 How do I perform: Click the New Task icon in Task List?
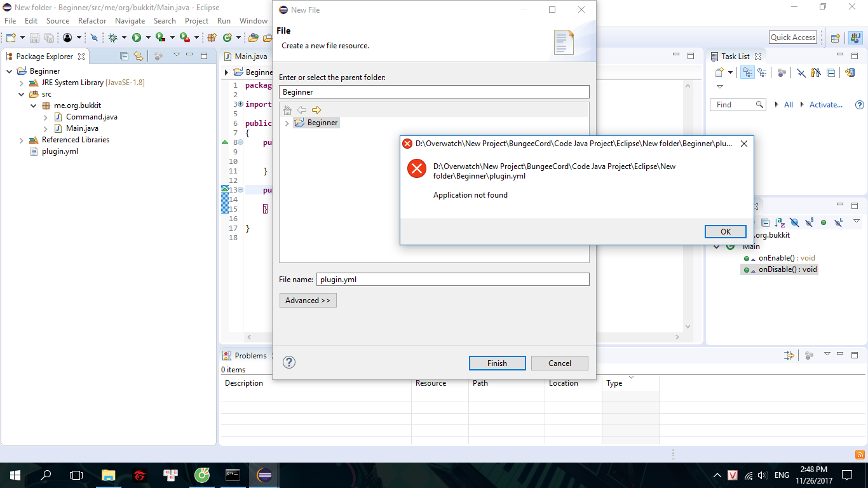point(719,72)
